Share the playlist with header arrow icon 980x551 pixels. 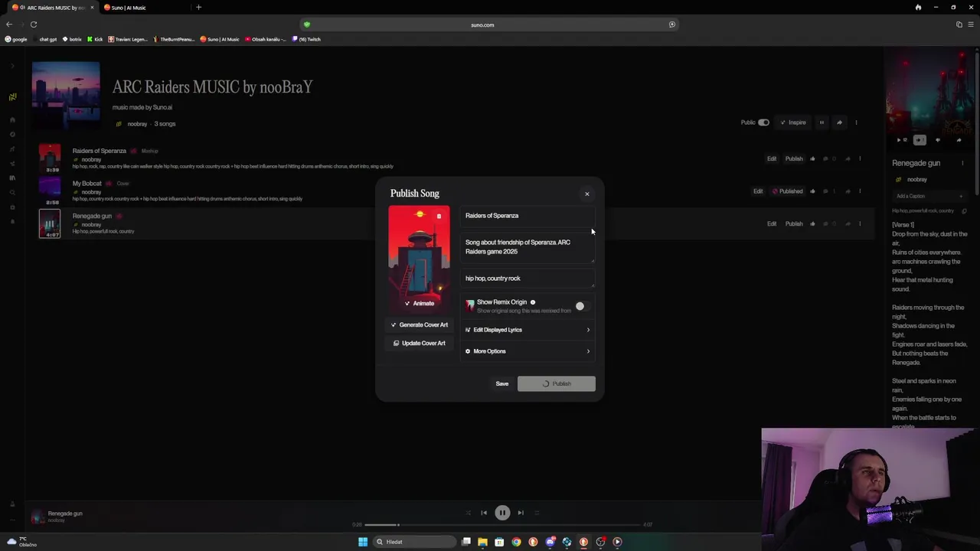(839, 122)
